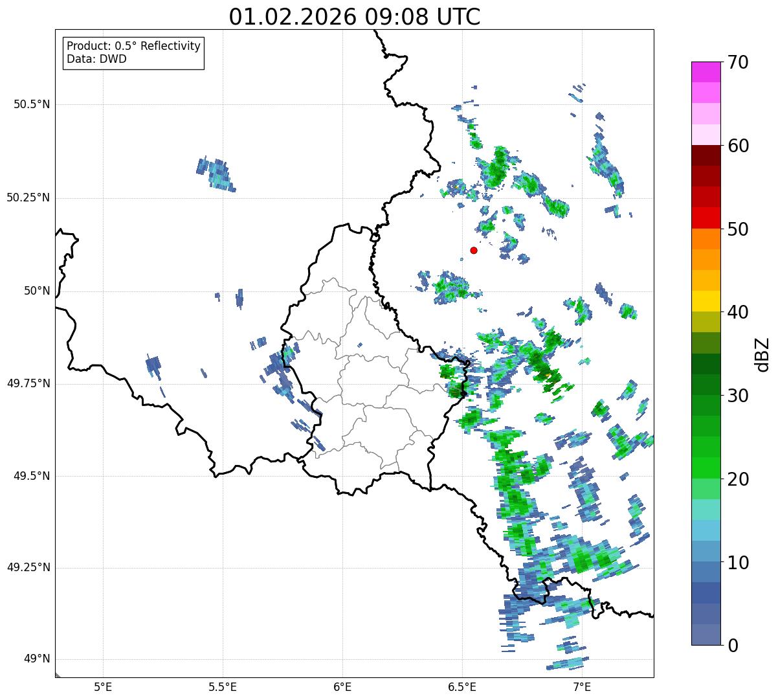This screenshot has width=778, height=700.
Task: Select the "49.25°N" latitude label
Action: pos(28,567)
